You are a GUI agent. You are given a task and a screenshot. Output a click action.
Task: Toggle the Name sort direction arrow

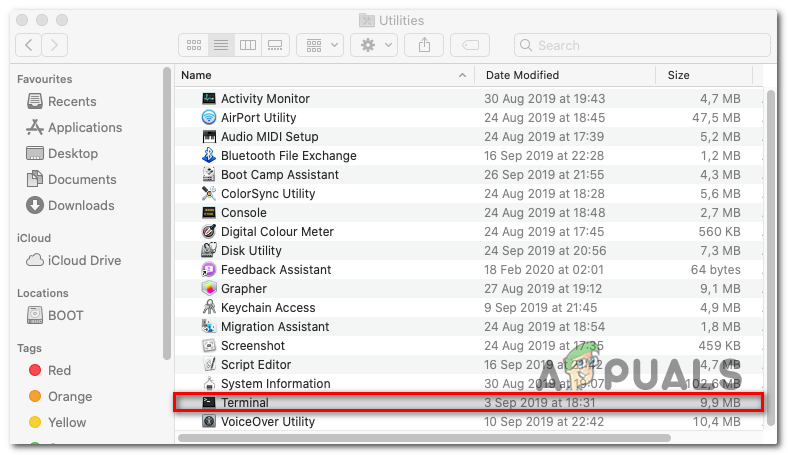tap(462, 75)
